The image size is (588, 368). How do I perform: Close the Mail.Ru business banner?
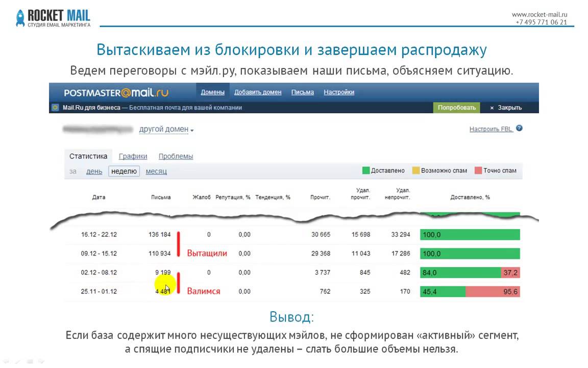point(506,107)
